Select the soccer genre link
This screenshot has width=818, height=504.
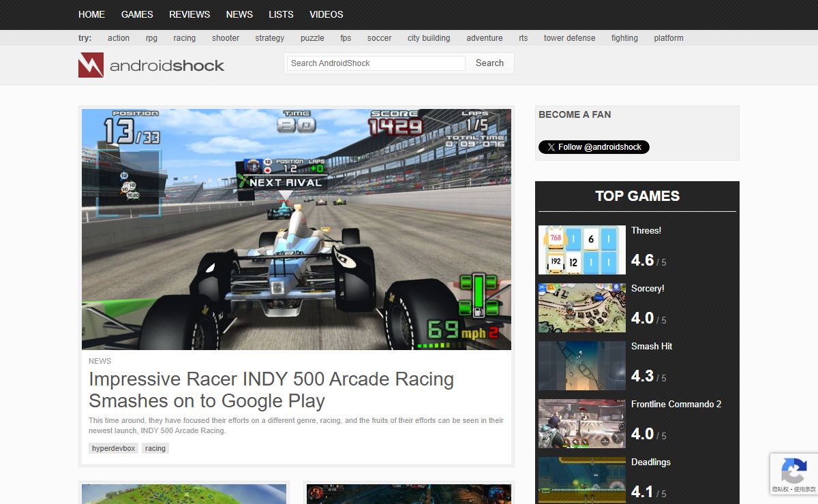379,38
